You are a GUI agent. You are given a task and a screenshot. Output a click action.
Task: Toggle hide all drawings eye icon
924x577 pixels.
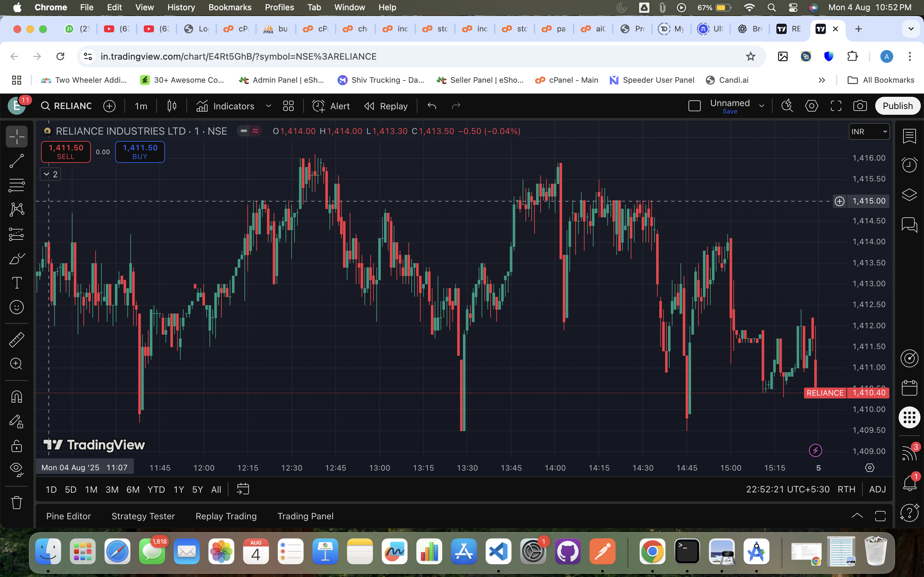point(16,469)
